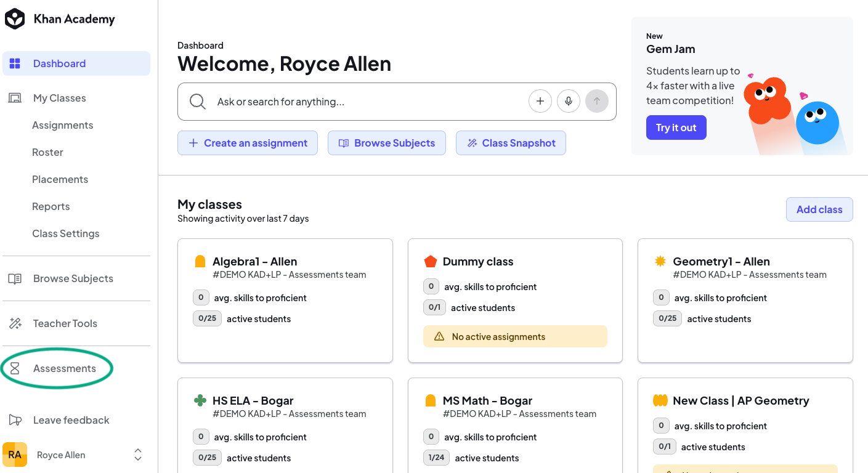This screenshot has width=868, height=473.
Task: Open Placements in sidebar
Action: click(x=60, y=179)
